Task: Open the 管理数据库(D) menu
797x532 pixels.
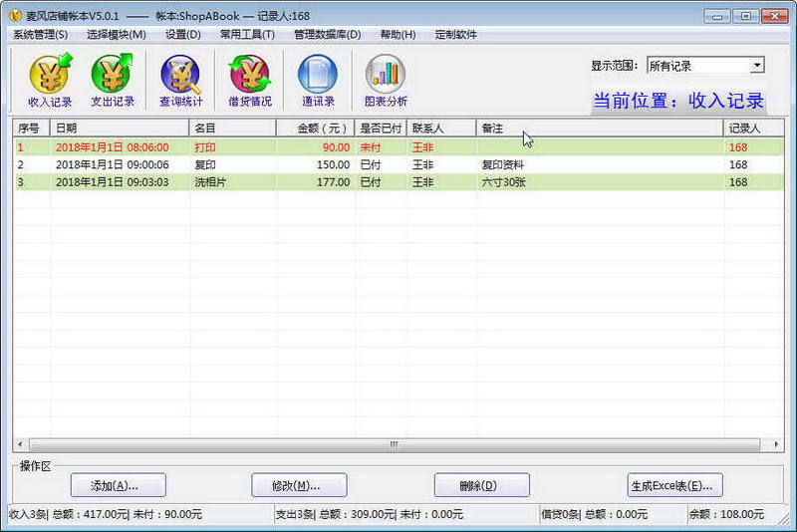Action: (x=328, y=35)
